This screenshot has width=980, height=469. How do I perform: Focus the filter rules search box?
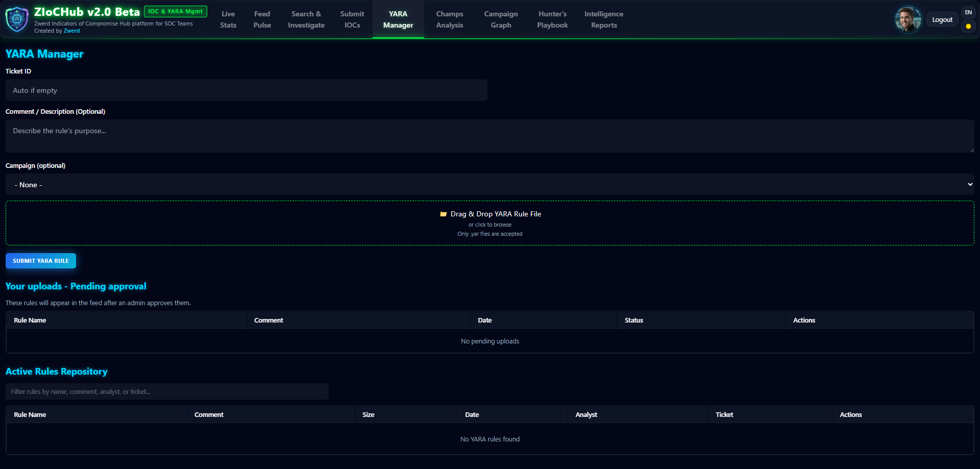pyautogui.click(x=167, y=392)
